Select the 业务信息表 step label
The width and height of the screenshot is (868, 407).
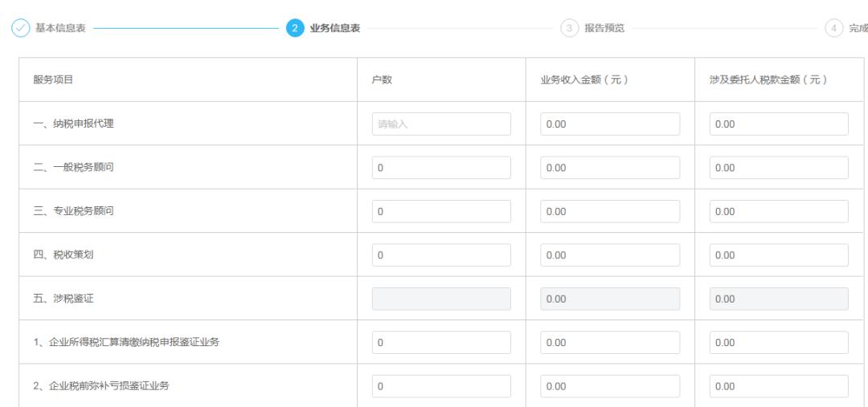click(x=334, y=28)
